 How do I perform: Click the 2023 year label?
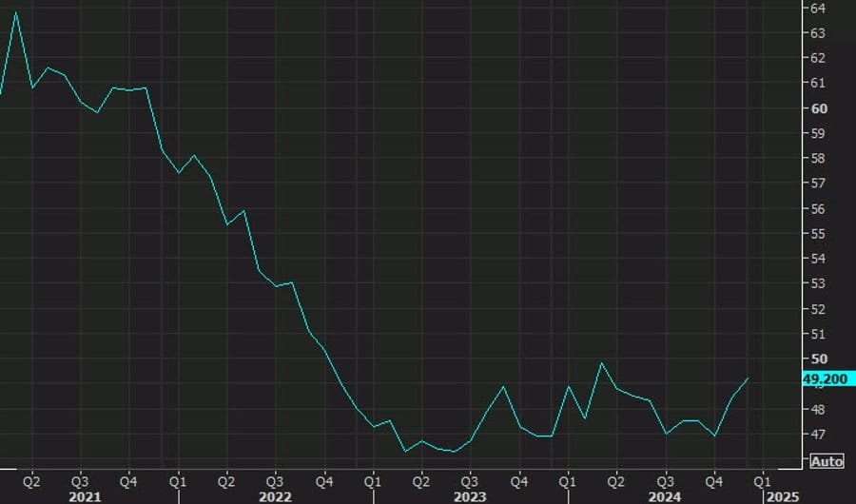tap(471, 495)
